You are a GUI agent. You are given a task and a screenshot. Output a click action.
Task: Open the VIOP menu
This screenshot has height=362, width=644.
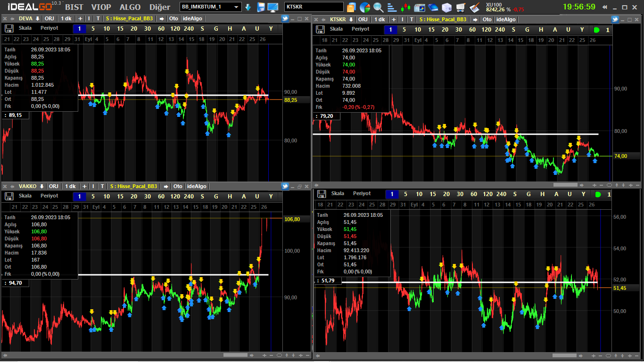101,7
